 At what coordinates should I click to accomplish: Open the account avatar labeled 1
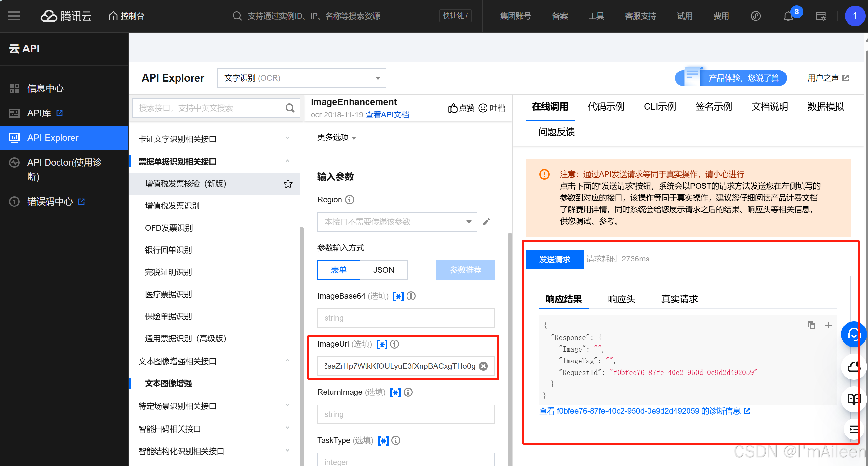pyautogui.click(x=855, y=16)
